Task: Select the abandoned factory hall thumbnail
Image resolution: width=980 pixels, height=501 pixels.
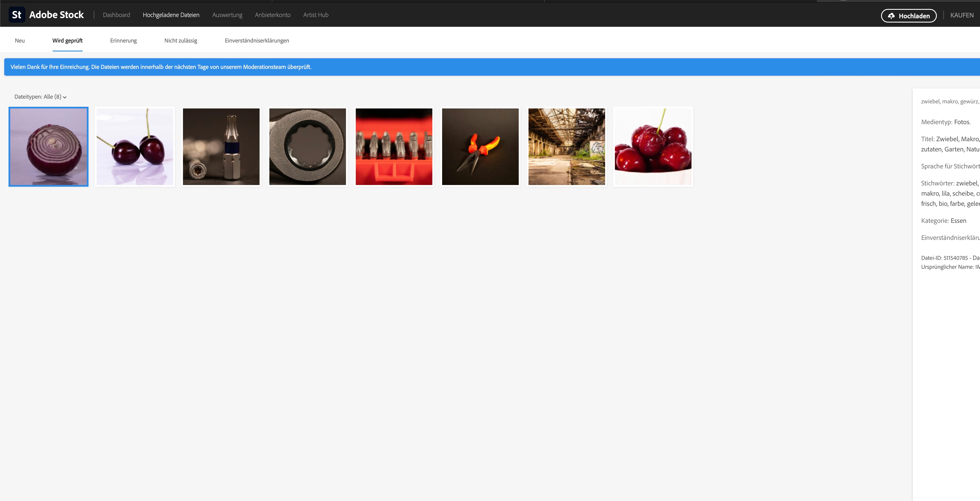Action: (x=566, y=147)
